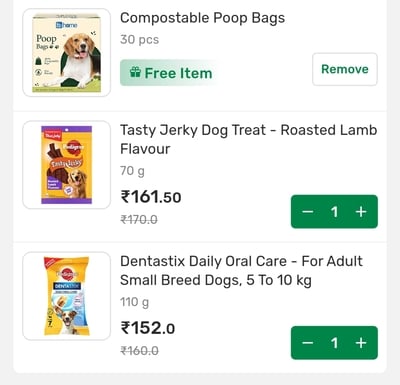
Task: Remove the free Compostable Poop Bags item
Action: [345, 69]
